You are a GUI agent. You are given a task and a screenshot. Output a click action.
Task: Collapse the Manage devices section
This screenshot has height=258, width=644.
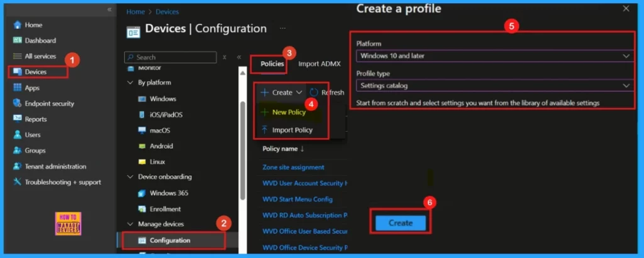[x=130, y=224]
